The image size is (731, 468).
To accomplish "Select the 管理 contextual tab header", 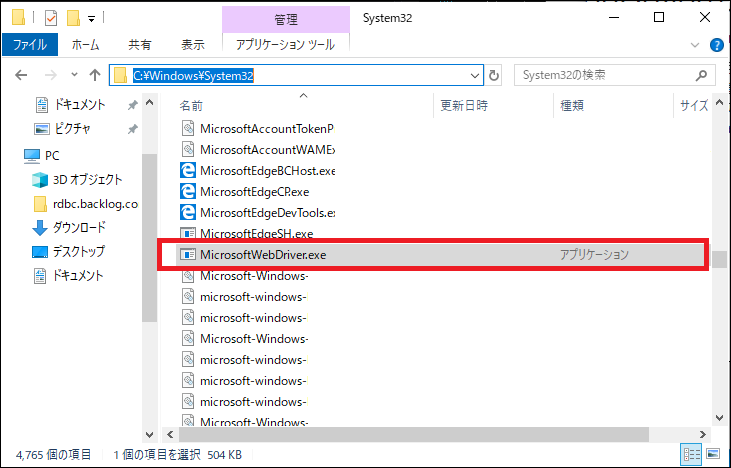I will [286, 20].
